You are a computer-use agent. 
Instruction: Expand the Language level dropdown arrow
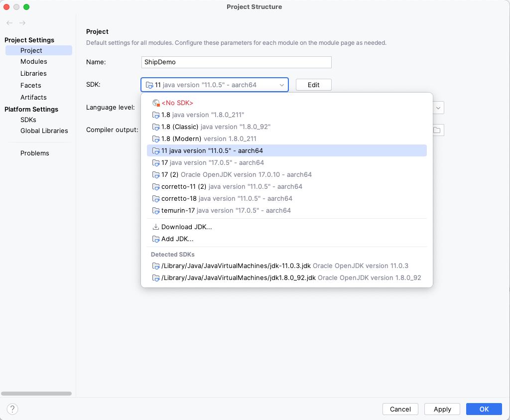438,108
